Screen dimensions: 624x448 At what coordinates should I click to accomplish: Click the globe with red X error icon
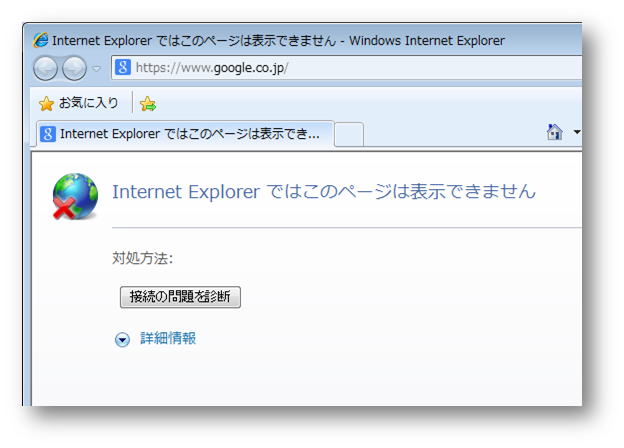pos(75,197)
